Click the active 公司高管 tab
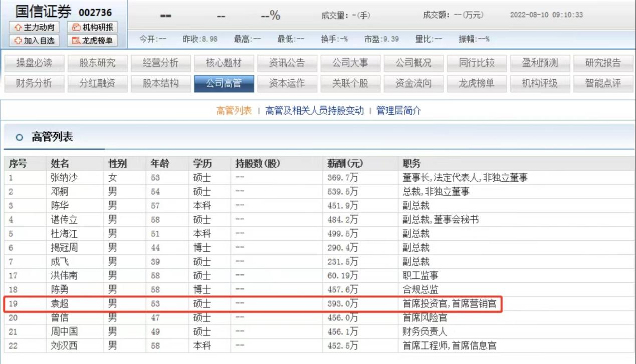Screen dimensions: 636x364 click(x=224, y=84)
